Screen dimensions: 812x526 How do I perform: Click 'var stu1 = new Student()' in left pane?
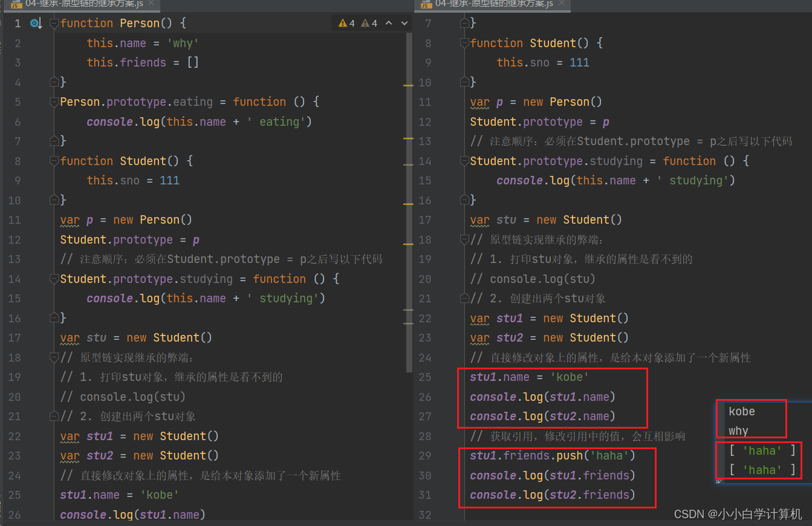140,436
